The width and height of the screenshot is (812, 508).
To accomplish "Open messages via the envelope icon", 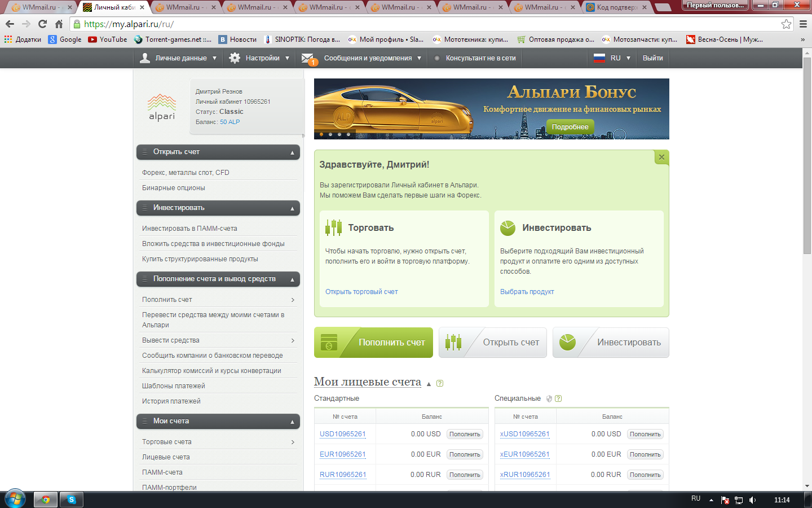I will pyautogui.click(x=308, y=58).
